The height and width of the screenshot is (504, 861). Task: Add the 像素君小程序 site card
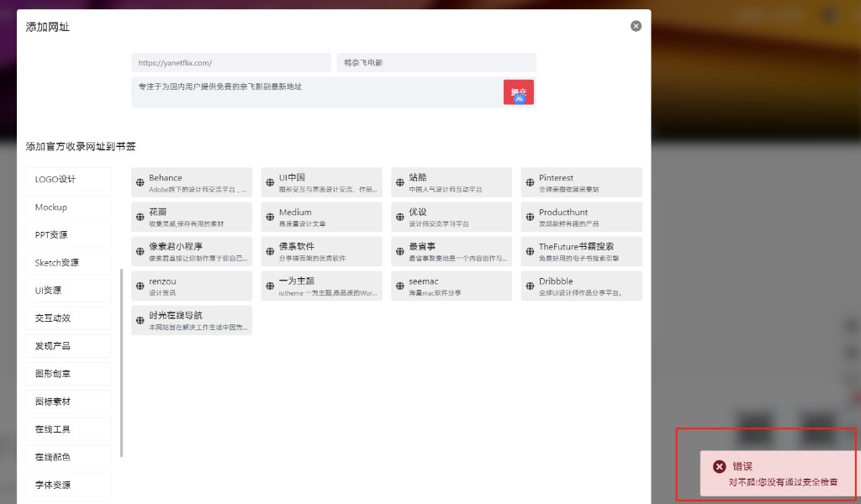pyautogui.click(x=192, y=252)
